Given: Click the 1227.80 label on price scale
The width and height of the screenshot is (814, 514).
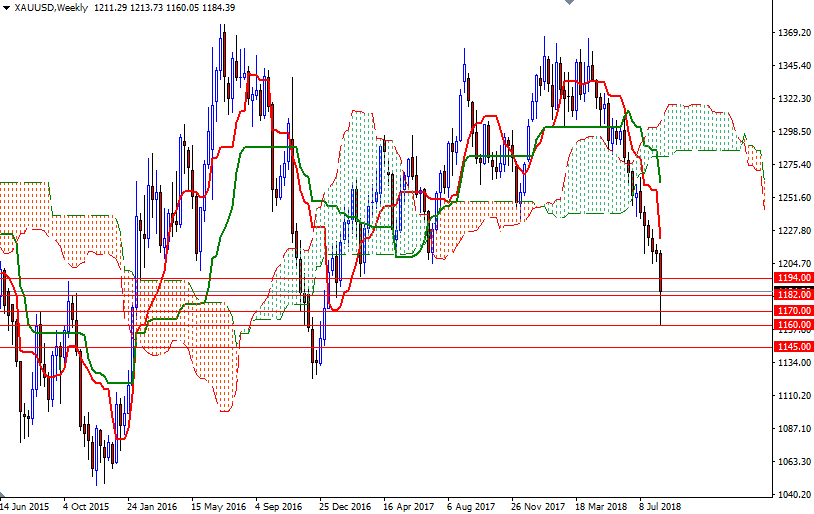Looking at the screenshot, I should tap(792, 230).
